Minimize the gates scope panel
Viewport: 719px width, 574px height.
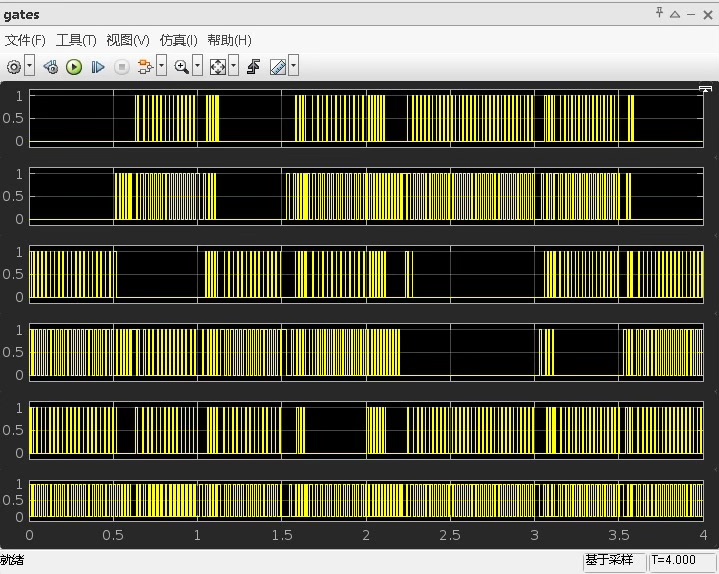pyautogui.click(x=691, y=15)
